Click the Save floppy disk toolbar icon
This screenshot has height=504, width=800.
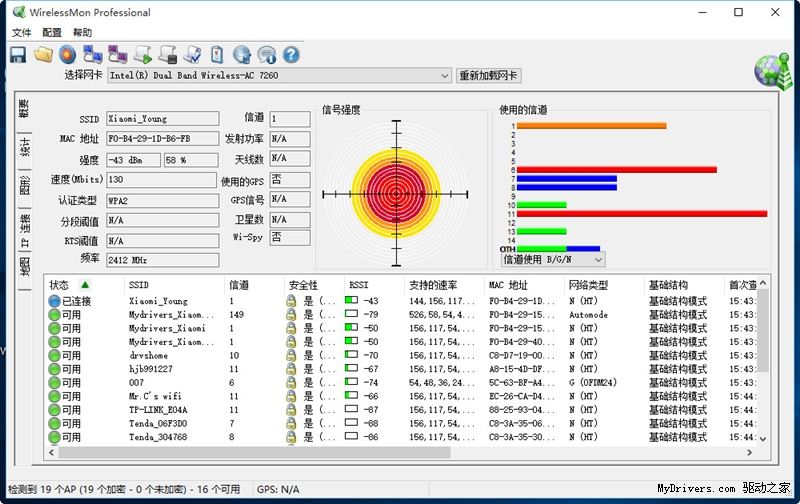click(x=18, y=55)
